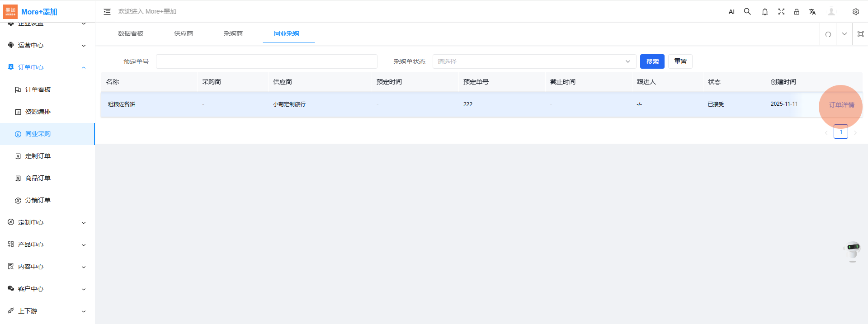The height and width of the screenshot is (324, 868).
Task: Collapse the 订单中心 sidebar menu
Action: (x=47, y=67)
